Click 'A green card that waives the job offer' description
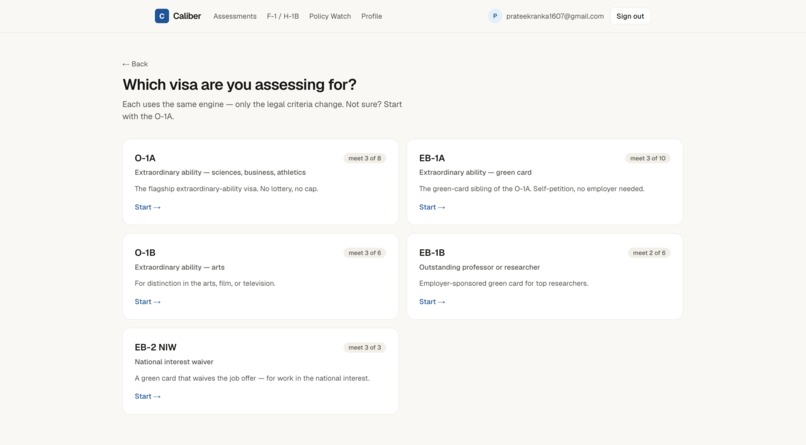Viewport: 806px width, 445px height. click(252, 378)
